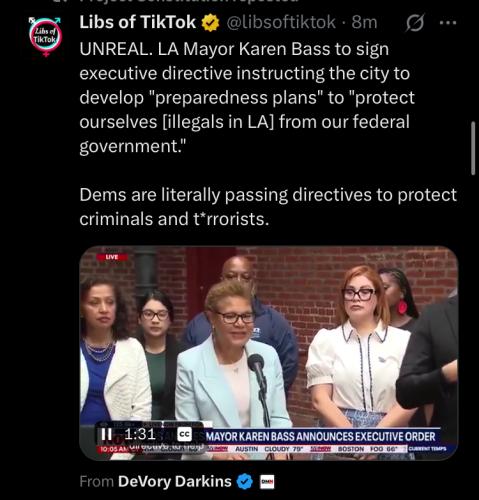Click the vertical scrollbar thumb

[473, 148]
